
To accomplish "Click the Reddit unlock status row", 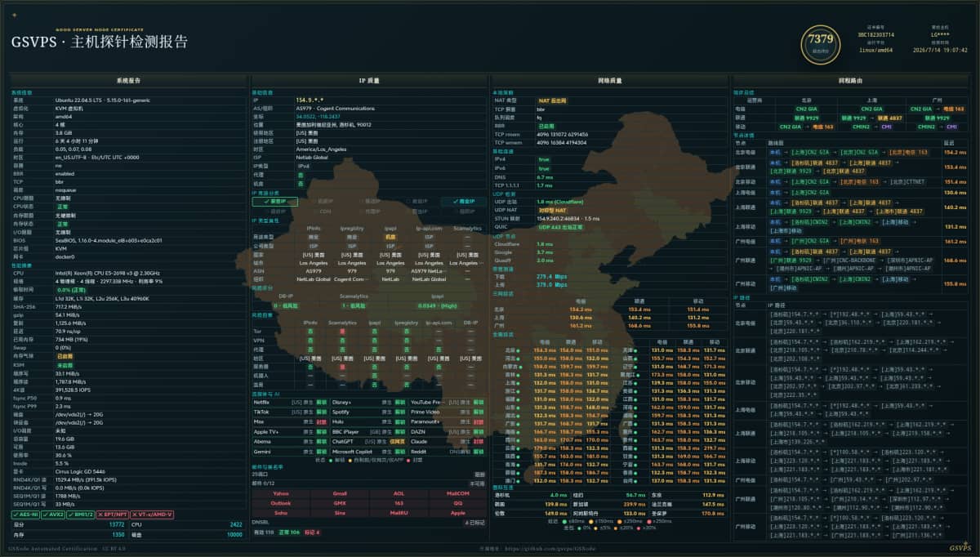I will [447, 451].
